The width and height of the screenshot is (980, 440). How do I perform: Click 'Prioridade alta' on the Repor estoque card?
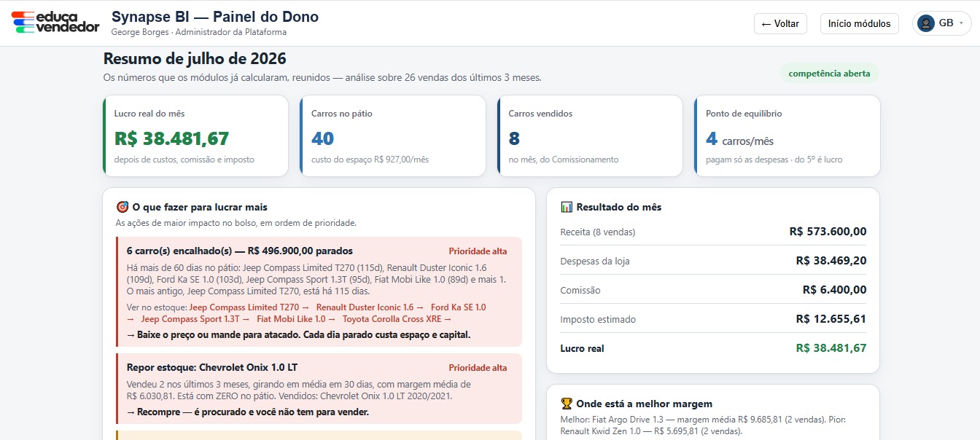tap(478, 368)
